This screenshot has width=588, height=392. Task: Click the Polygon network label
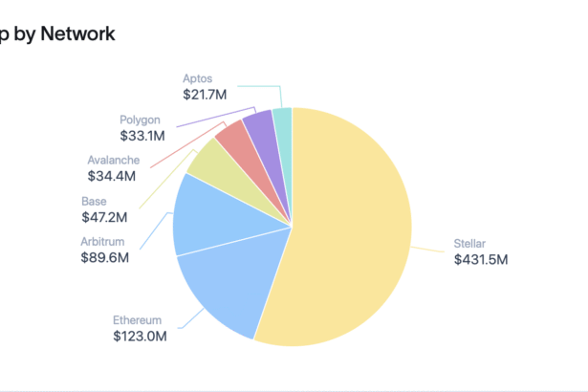(141, 120)
